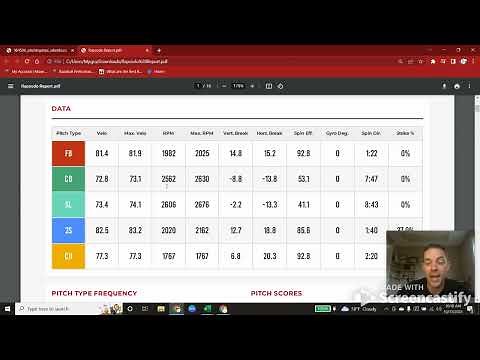Click the SL teal pitch type cell

pos(68,205)
